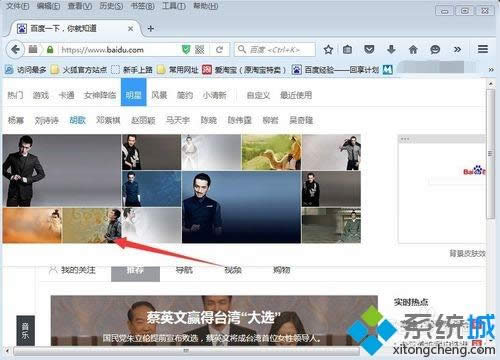Select the large blue portrait skin thumbnail
The image size is (500, 360).
(241, 207)
